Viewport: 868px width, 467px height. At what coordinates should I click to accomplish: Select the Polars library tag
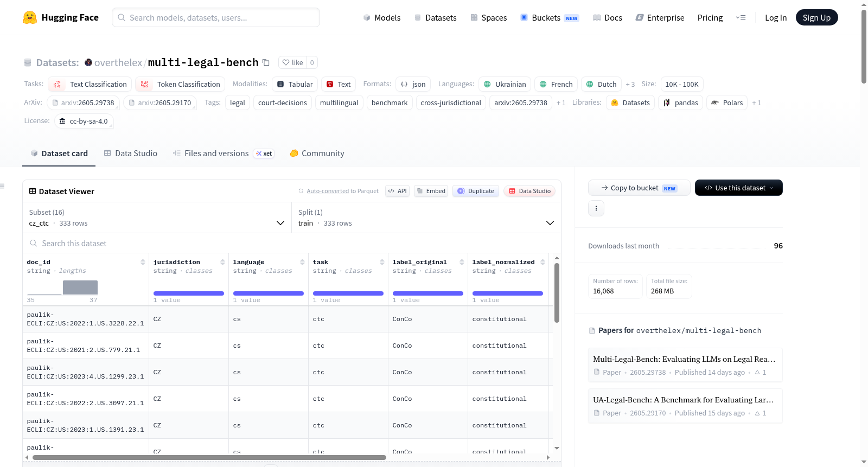(x=727, y=103)
